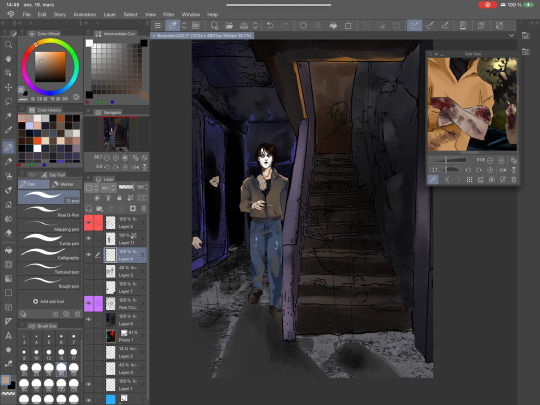The height and width of the screenshot is (405, 540).
Task: Click the Zoom out icon in Navigator
Action: coord(107,158)
